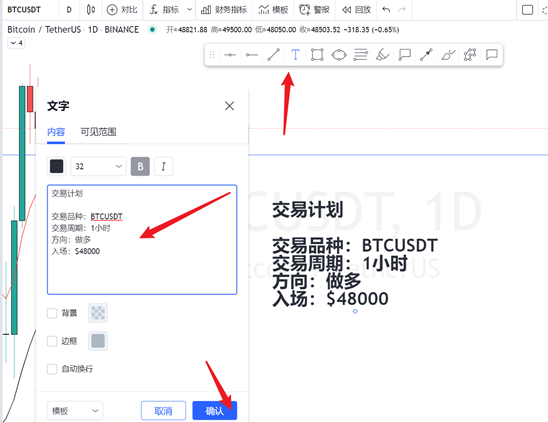Open the text color swatch
This screenshot has width=548, height=422.
pos(57,166)
